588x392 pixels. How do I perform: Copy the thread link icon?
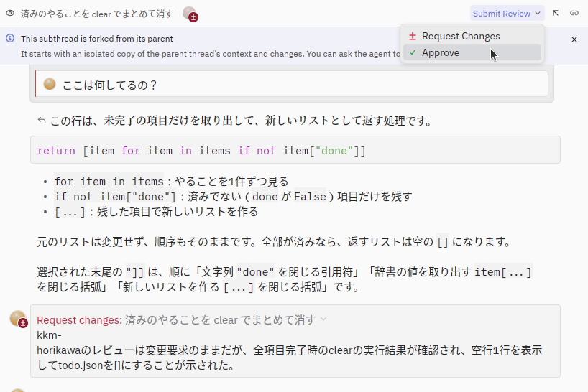coord(574,14)
